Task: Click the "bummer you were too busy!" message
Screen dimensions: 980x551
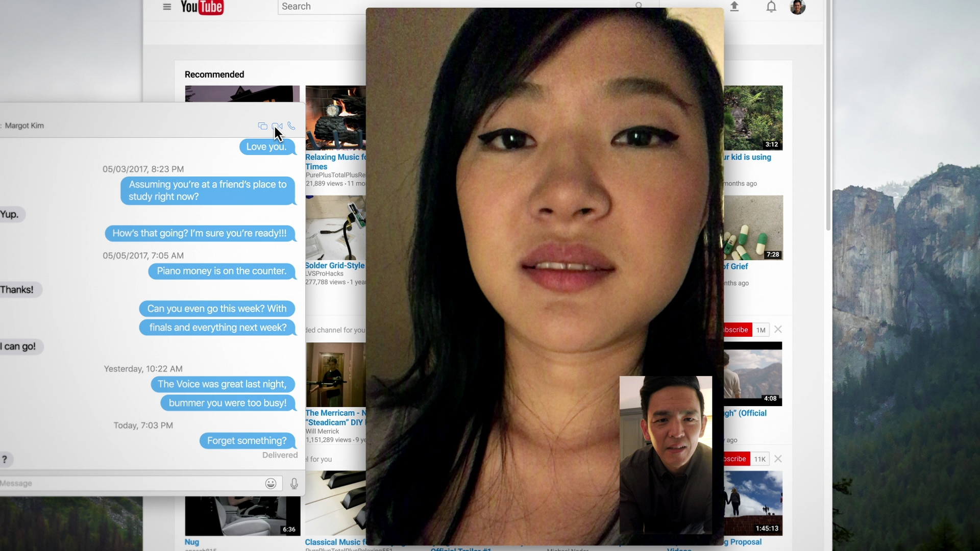Action: [x=228, y=403]
